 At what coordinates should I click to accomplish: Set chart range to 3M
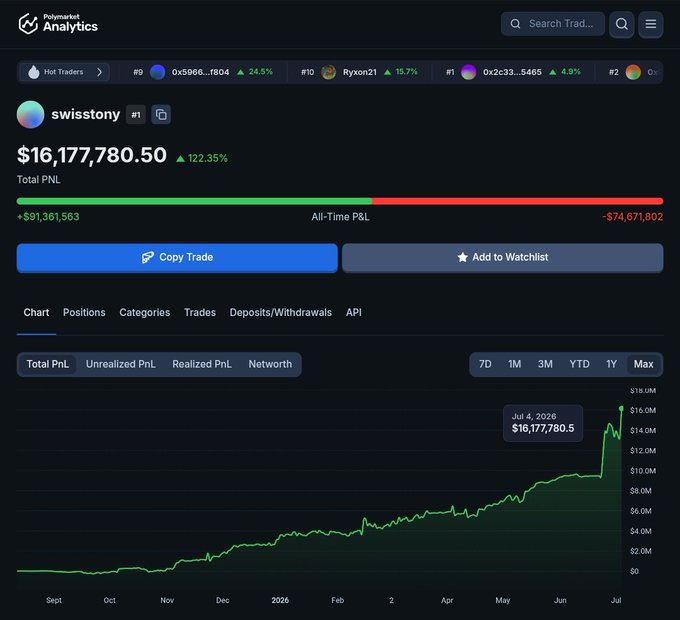tap(545, 364)
